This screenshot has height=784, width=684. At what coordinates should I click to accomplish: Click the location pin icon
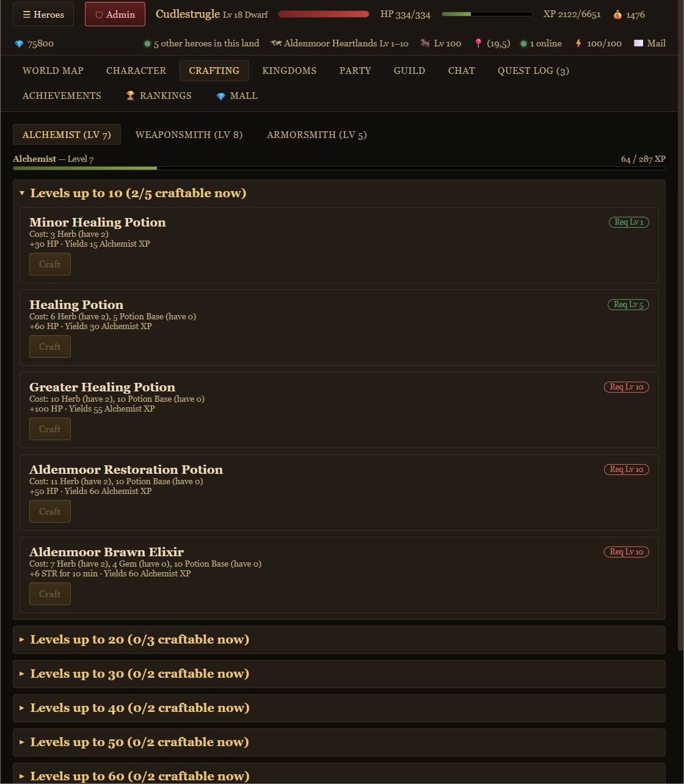pyautogui.click(x=478, y=43)
